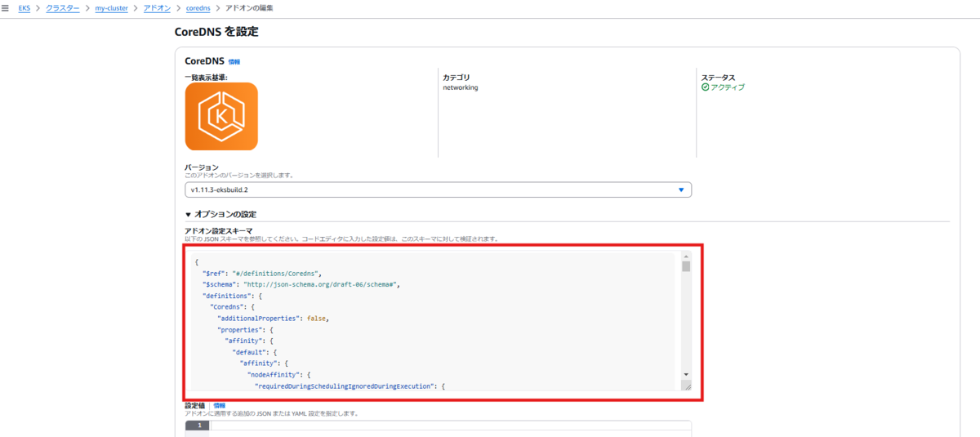
Task: Click the schema scrollbar thumb
Action: click(686, 266)
